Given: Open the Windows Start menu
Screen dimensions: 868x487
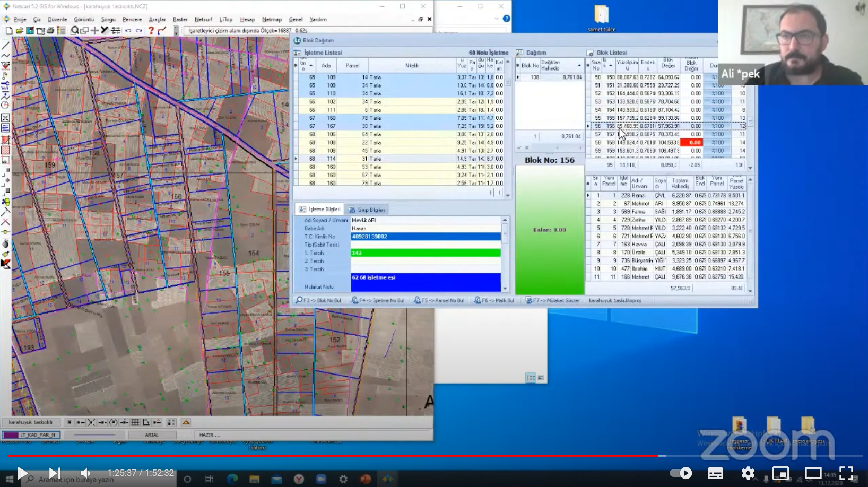Looking at the screenshot, I should (x=10, y=479).
